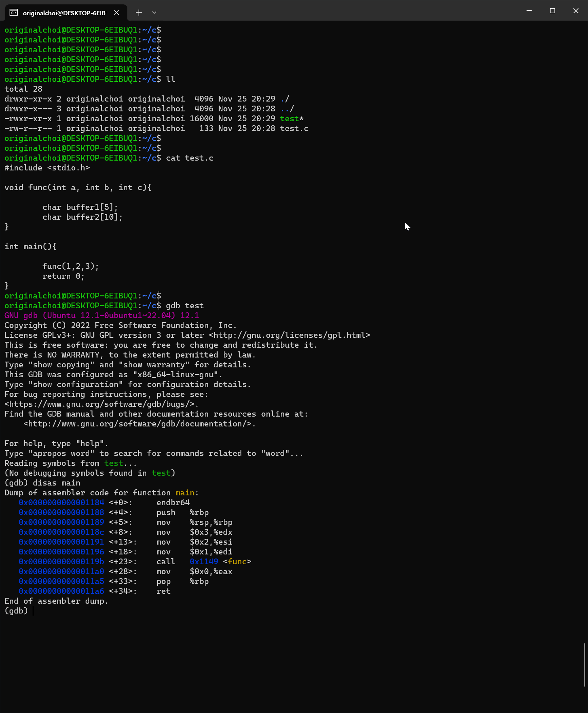The height and width of the screenshot is (713, 588).
Task: Click the 'func(1,2,3);' line
Action: tap(71, 266)
